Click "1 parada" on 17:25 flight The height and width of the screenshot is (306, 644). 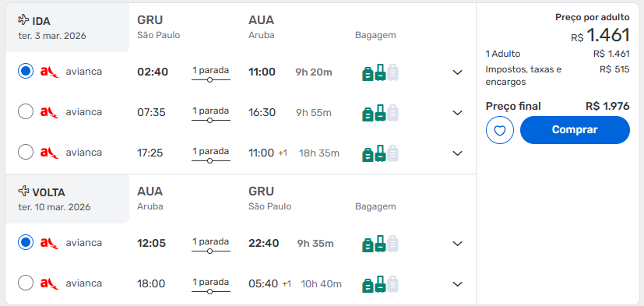pyautogui.click(x=211, y=152)
